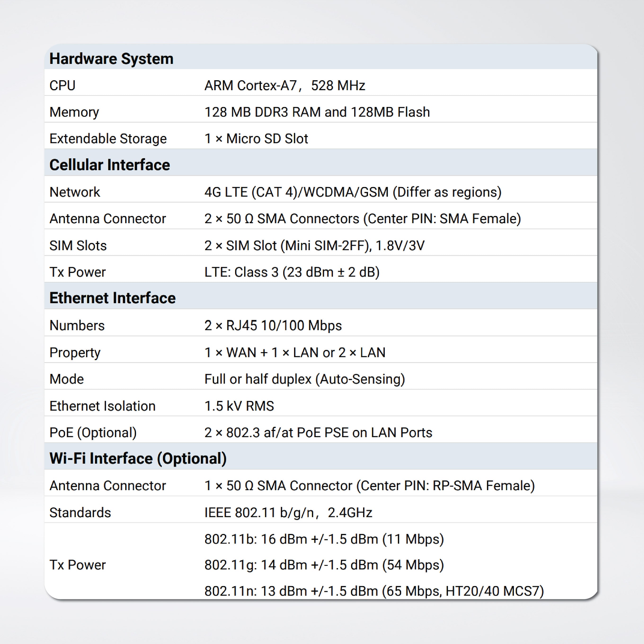The width and height of the screenshot is (644, 644).
Task: Click the Ethernet Interface section header
Action: tap(112, 298)
